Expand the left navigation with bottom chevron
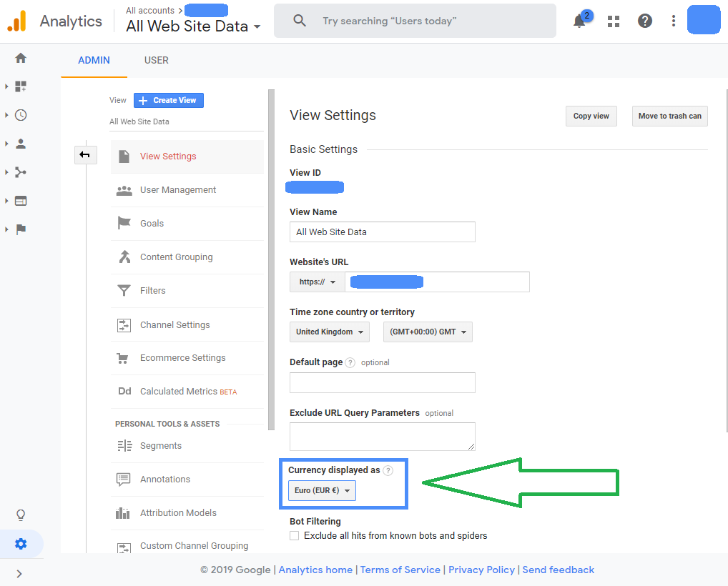The height and width of the screenshot is (586, 728). (19, 574)
